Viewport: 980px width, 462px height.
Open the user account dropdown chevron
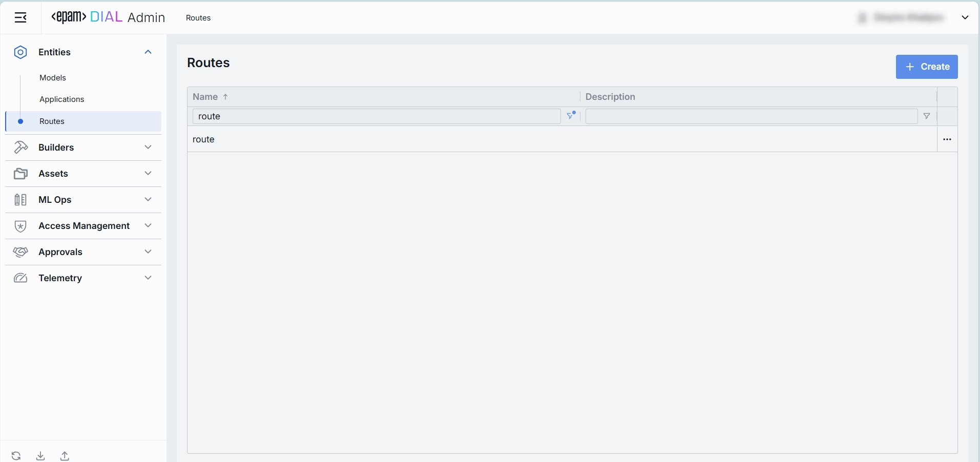pyautogui.click(x=965, y=17)
